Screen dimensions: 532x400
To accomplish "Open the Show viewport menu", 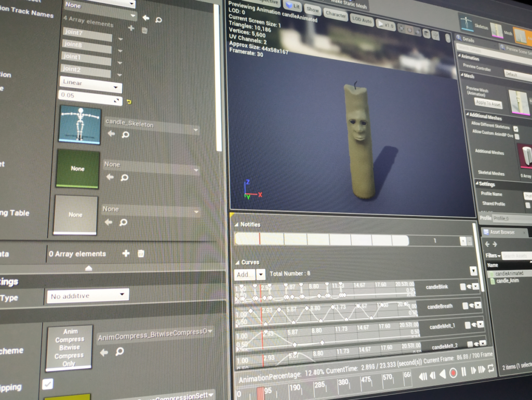I will 312,10.
